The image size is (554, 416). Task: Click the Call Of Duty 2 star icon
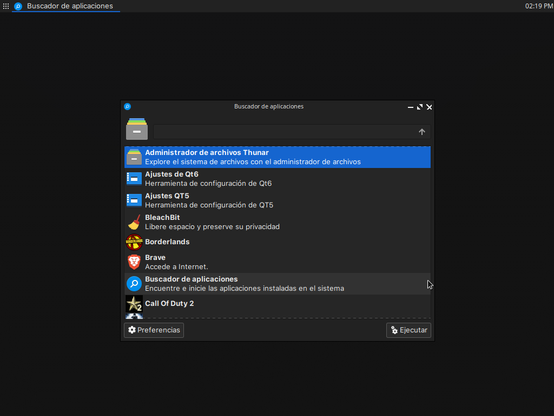134,304
